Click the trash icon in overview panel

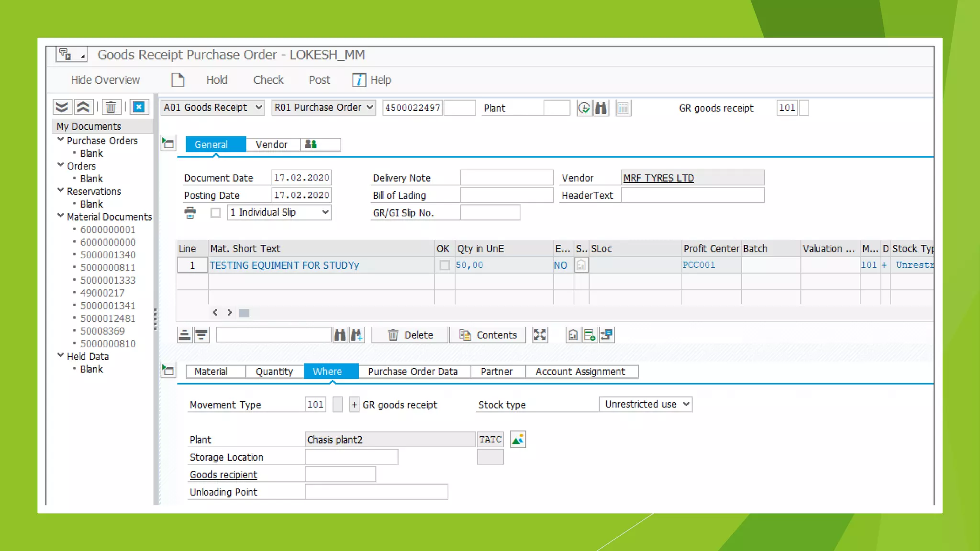(x=111, y=107)
